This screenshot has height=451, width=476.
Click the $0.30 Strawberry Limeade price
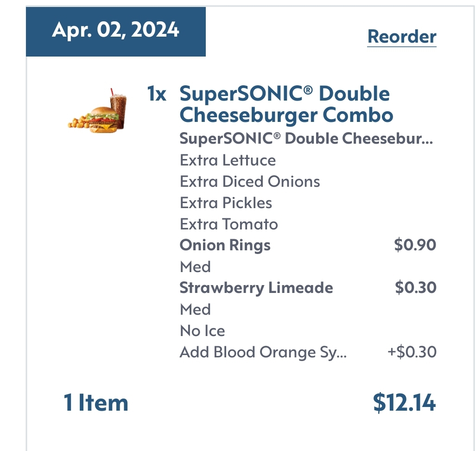pos(415,288)
